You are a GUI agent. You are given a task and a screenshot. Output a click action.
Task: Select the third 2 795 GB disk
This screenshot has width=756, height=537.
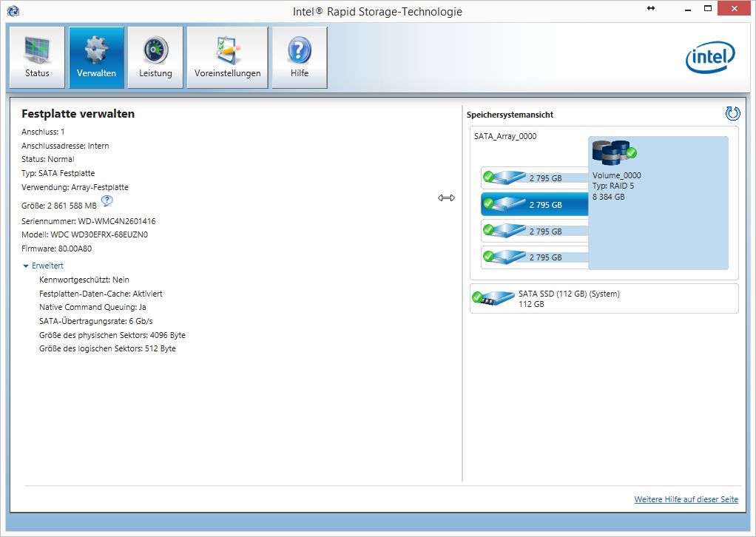pyautogui.click(x=535, y=231)
